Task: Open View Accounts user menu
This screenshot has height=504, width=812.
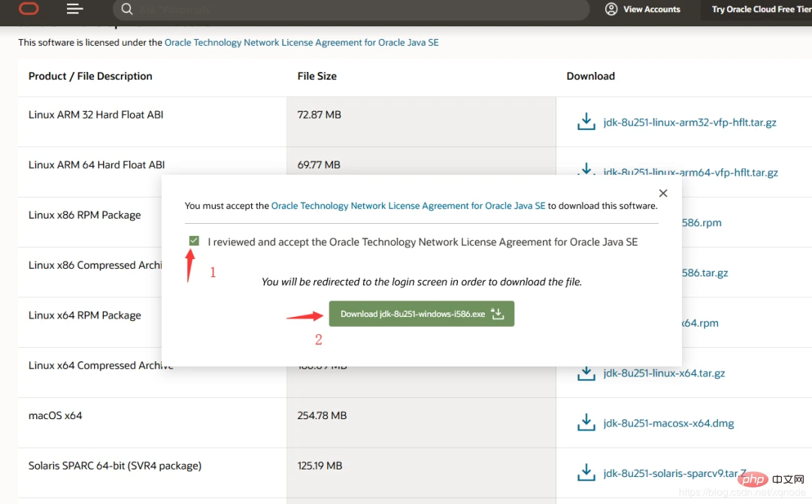Action: coord(643,10)
